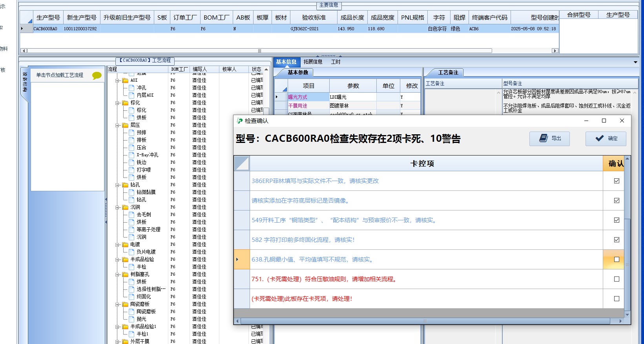
Task: Collapse the 钻孔 tree group
Action: (x=117, y=185)
